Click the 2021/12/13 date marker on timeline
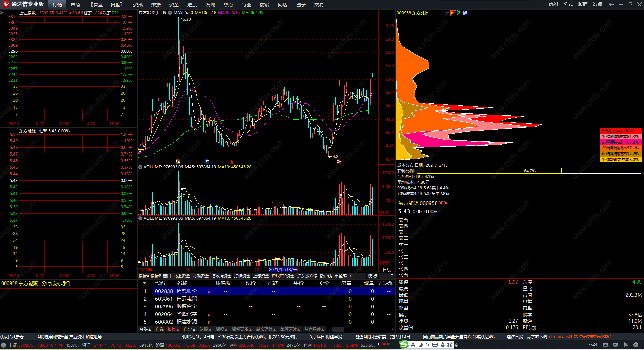This screenshot has height=350, width=644. tap(283, 270)
